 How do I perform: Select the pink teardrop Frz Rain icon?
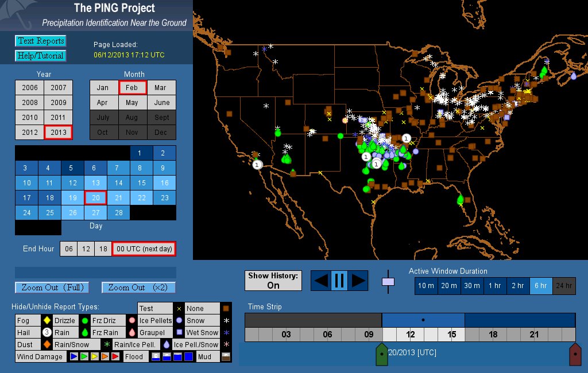(131, 333)
